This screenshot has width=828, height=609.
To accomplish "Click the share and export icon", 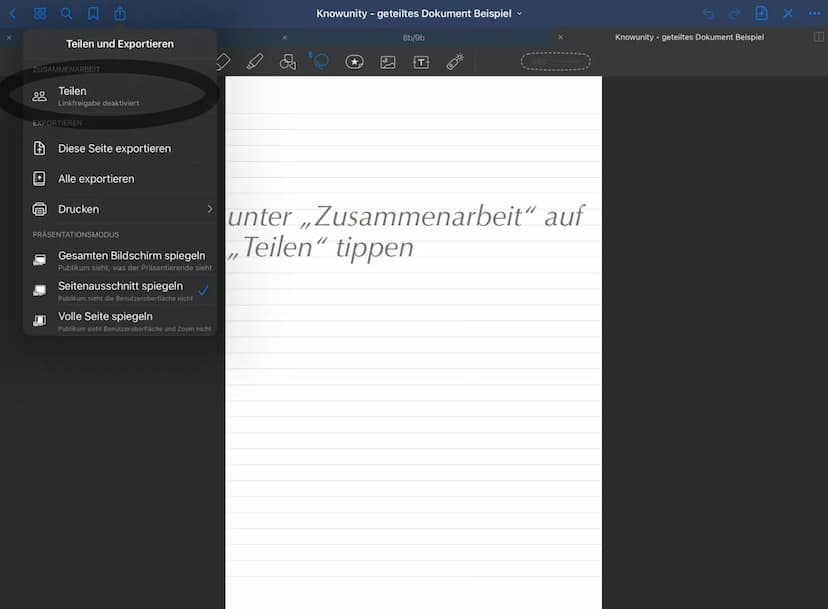I will [x=120, y=13].
